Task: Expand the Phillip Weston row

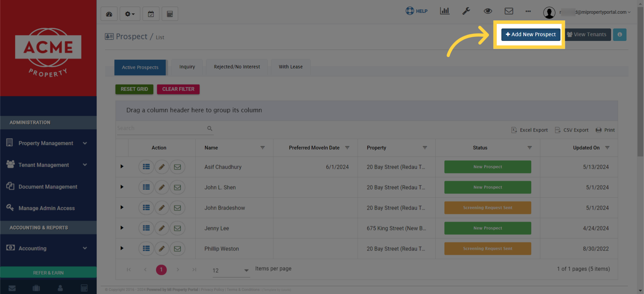Action: coord(122,248)
